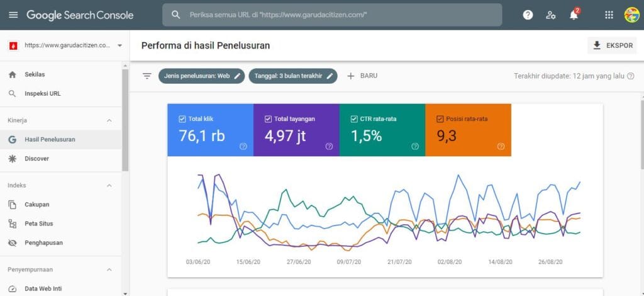The image size is (644, 296).
Task: Click the blue 76,1 rb clicks value
Action: pyautogui.click(x=202, y=135)
